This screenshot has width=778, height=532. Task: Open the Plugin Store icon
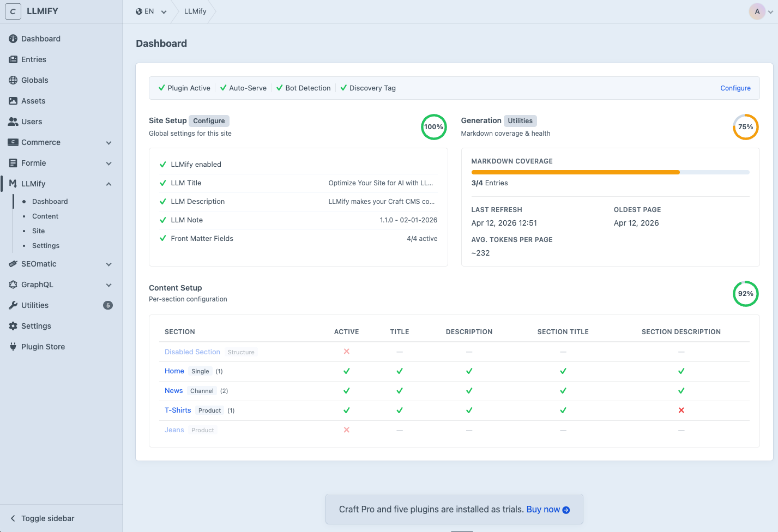coord(12,347)
